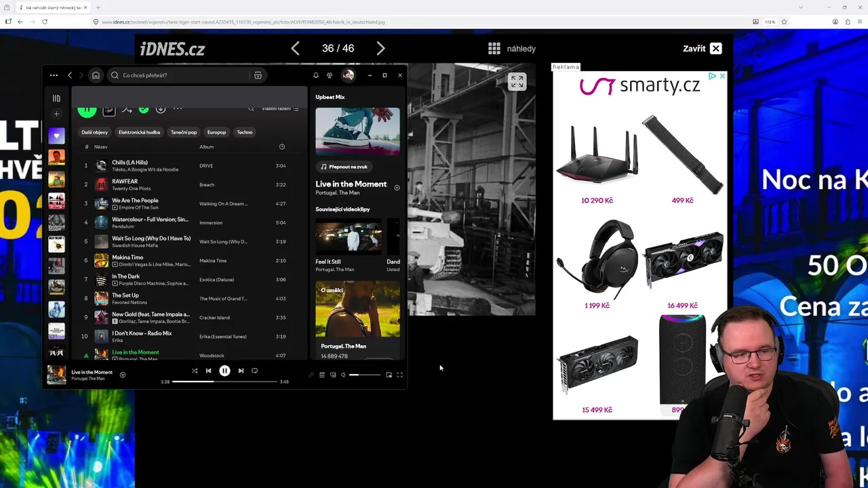This screenshot has height=488, width=868.
Task: Open Liked Songs in the sidebar
Action: 56,136
